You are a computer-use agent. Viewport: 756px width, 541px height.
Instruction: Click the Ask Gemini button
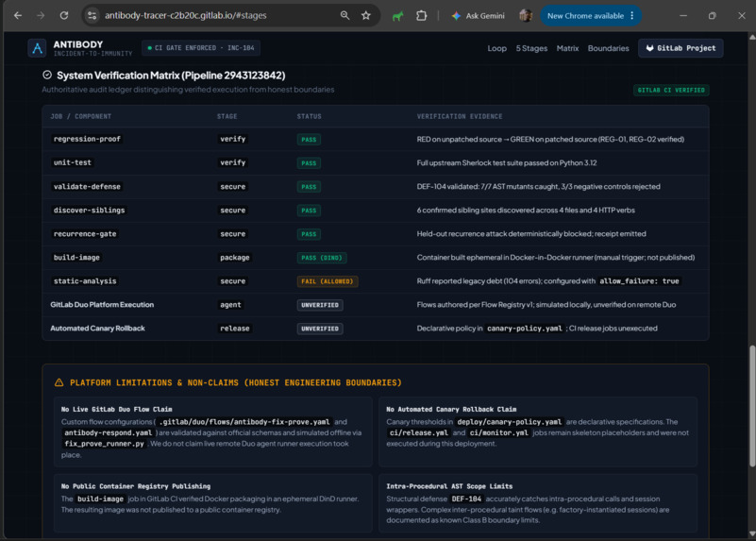click(x=478, y=15)
